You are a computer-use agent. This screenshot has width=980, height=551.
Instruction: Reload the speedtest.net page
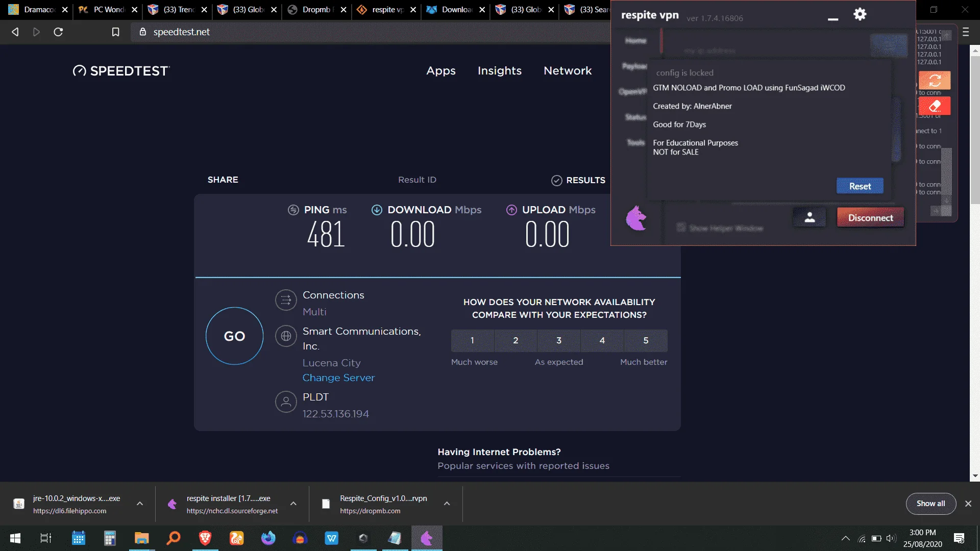pyautogui.click(x=58, y=32)
